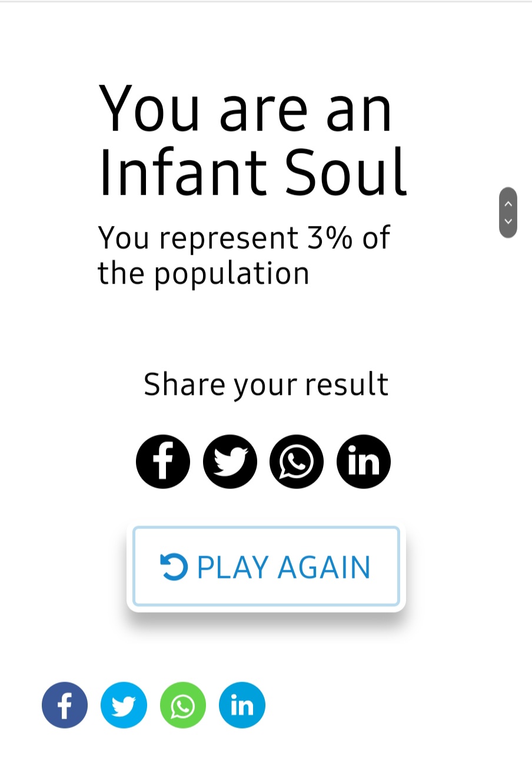Click the scroll up chevron
Screen dimensions: 532x758
[508, 204]
